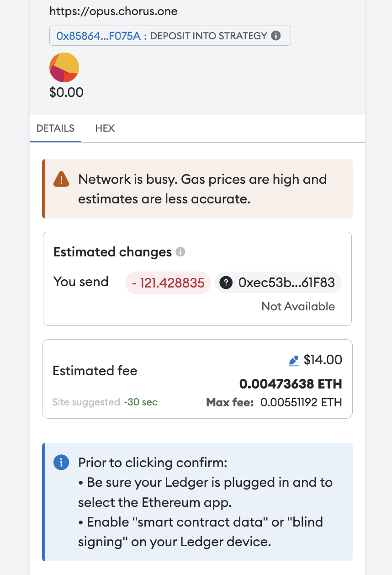This screenshot has width=392, height=575.
Task: Click the info icon next to DEPOSIT INTO STRATEGY
Action: (276, 36)
